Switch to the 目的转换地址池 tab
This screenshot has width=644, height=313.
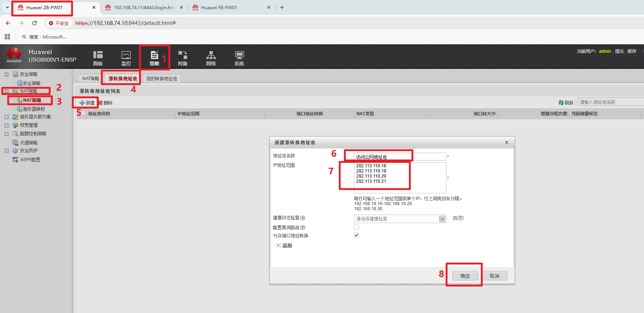point(162,79)
